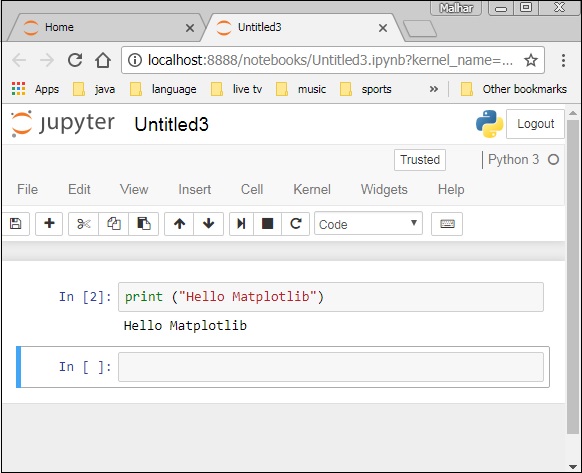Open the Edit menu

(79, 189)
